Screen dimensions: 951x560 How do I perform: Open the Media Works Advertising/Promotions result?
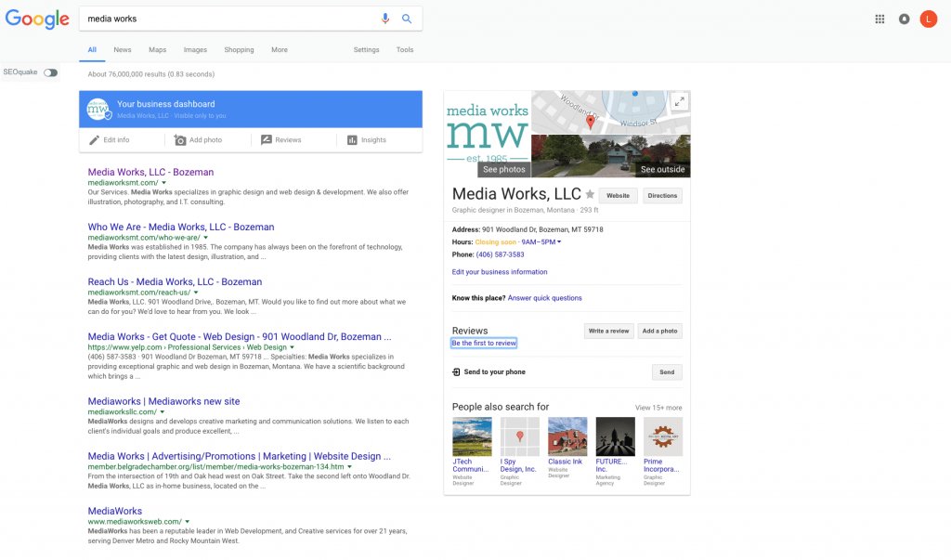pyautogui.click(x=239, y=456)
